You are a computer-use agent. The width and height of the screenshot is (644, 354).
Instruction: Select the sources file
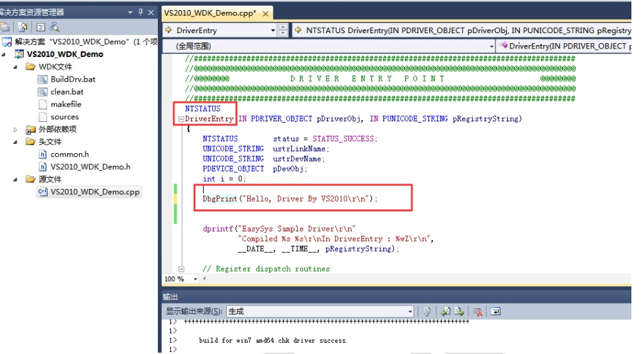pos(64,117)
